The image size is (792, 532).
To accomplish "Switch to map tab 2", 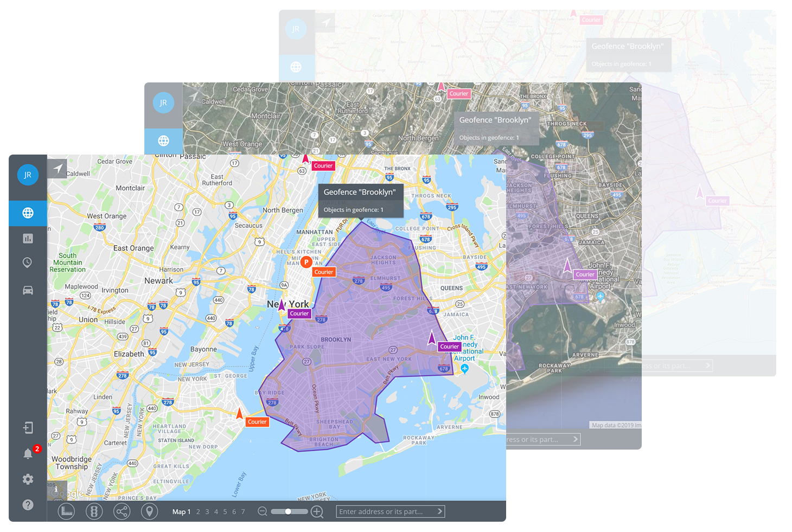I will coord(198,512).
